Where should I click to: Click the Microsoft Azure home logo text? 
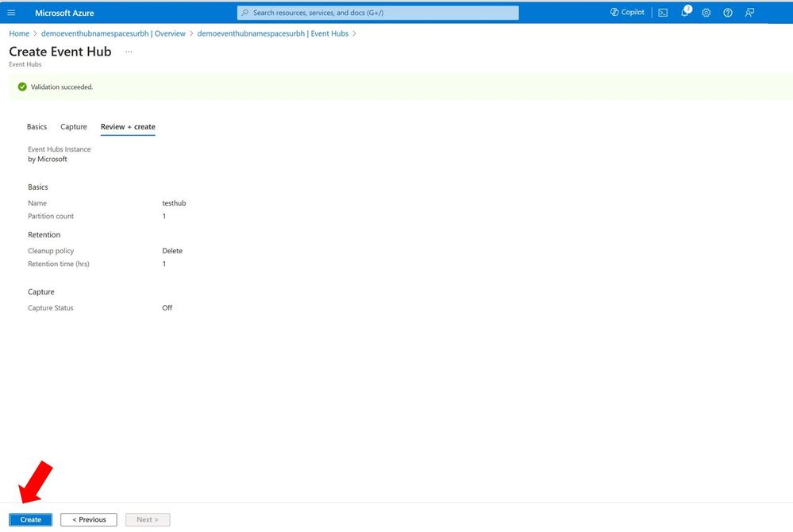point(64,13)
